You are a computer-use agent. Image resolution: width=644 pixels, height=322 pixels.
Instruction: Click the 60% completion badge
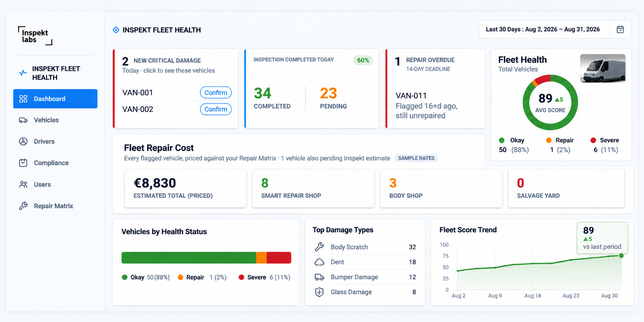pyautogui.click(x=363, y=60)
